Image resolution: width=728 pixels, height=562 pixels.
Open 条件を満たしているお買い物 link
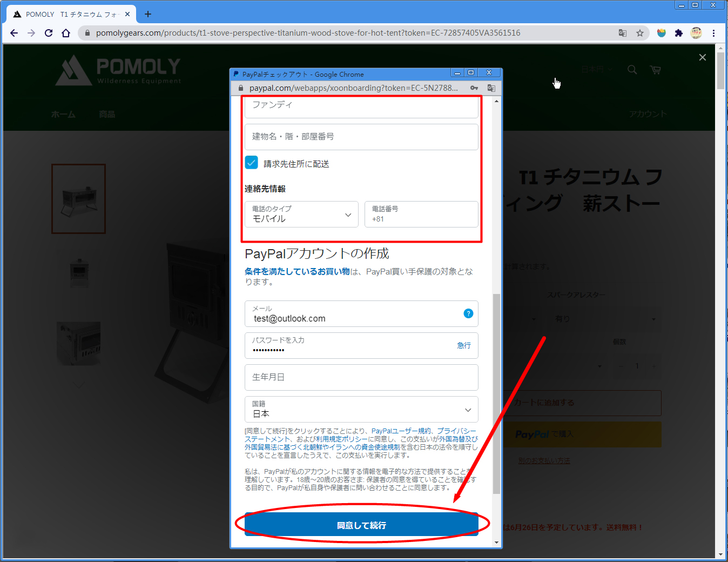coord(297,271)
